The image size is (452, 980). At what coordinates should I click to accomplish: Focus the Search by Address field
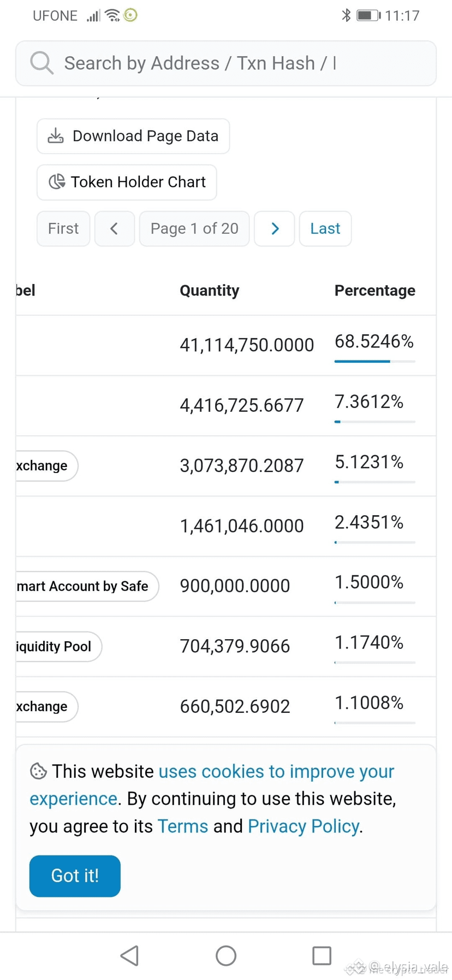[226, 63]
